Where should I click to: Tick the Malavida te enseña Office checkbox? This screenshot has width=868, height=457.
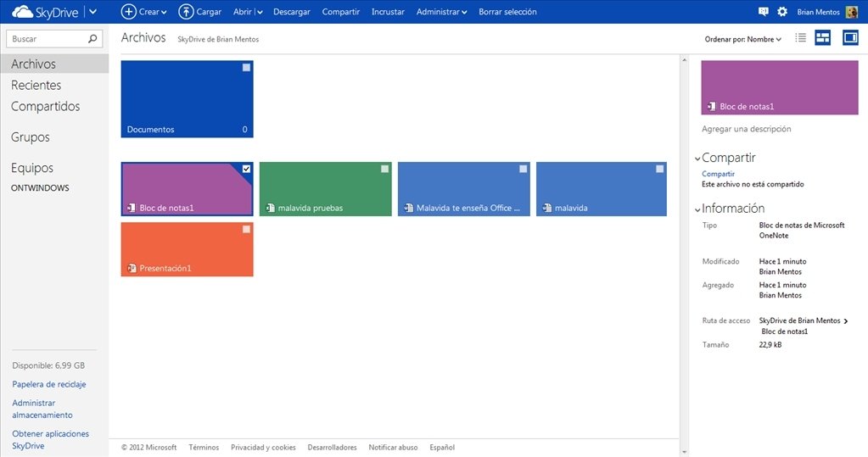pyautogui.click(x=524, y=169)
